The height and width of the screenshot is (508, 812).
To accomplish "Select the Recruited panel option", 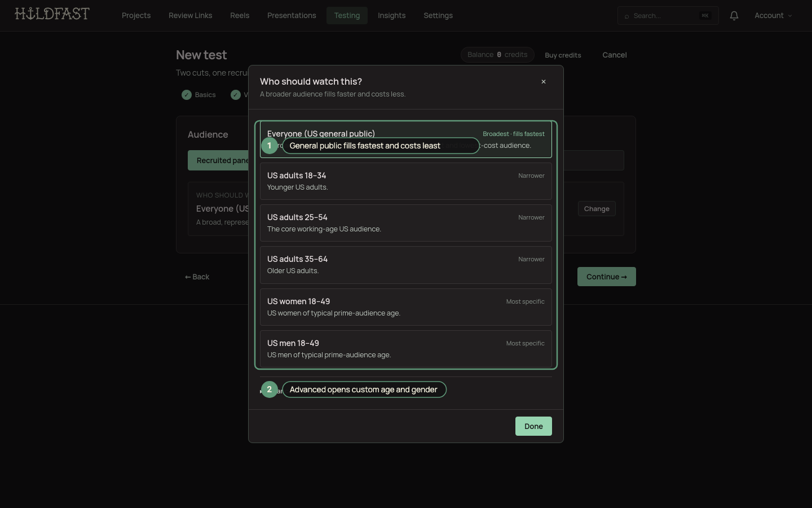I will point(219,160).
